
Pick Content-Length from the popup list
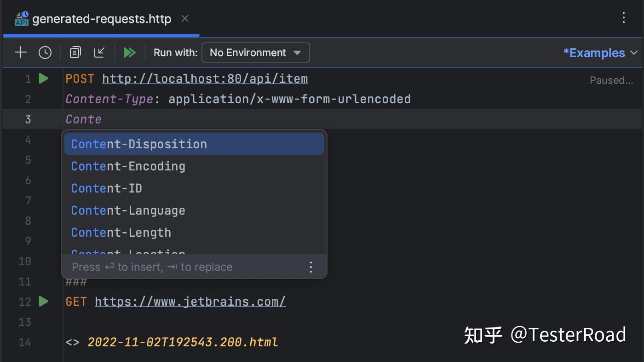point(121,232)
